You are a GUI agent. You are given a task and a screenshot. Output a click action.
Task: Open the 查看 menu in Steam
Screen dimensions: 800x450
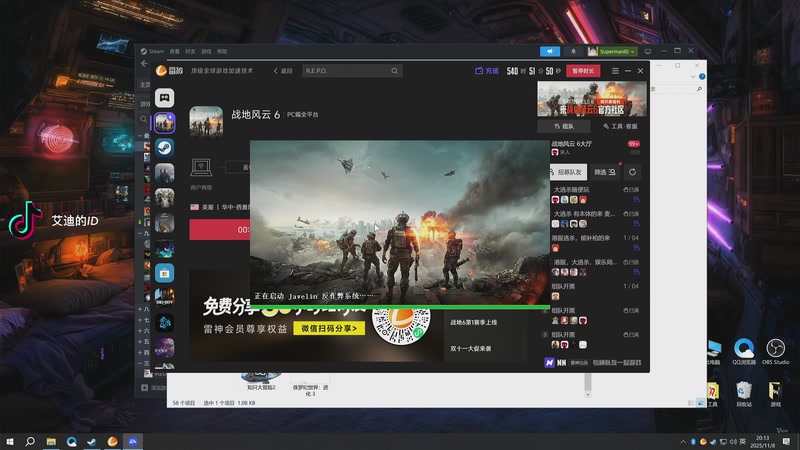(x=174, y=52)
